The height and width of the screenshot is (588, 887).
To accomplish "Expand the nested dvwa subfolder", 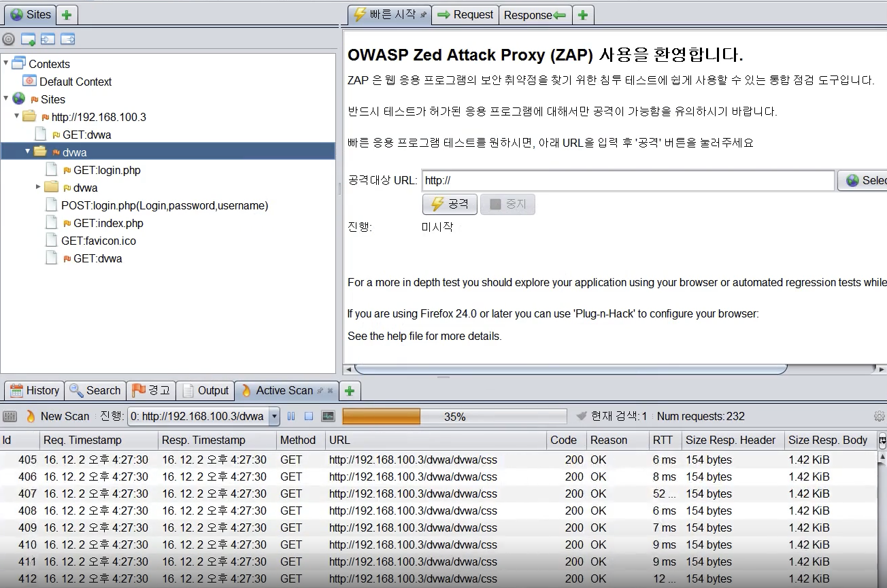I will (39, 186).
